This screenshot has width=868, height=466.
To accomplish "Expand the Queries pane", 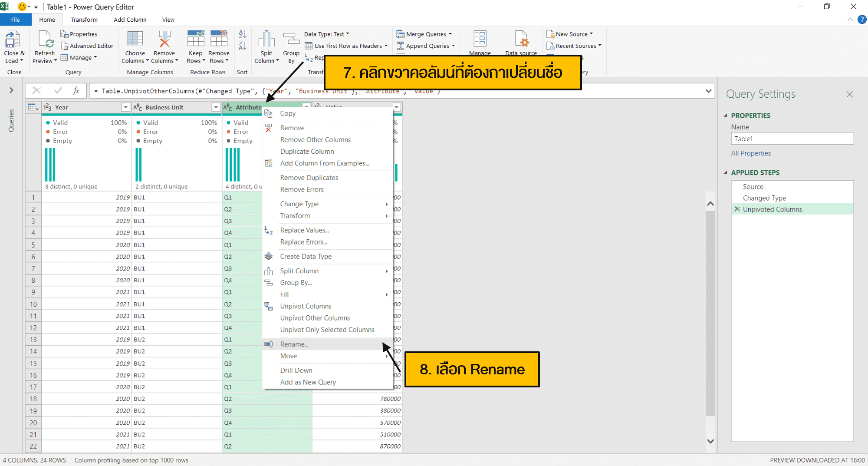I will (x=11, y=90).
